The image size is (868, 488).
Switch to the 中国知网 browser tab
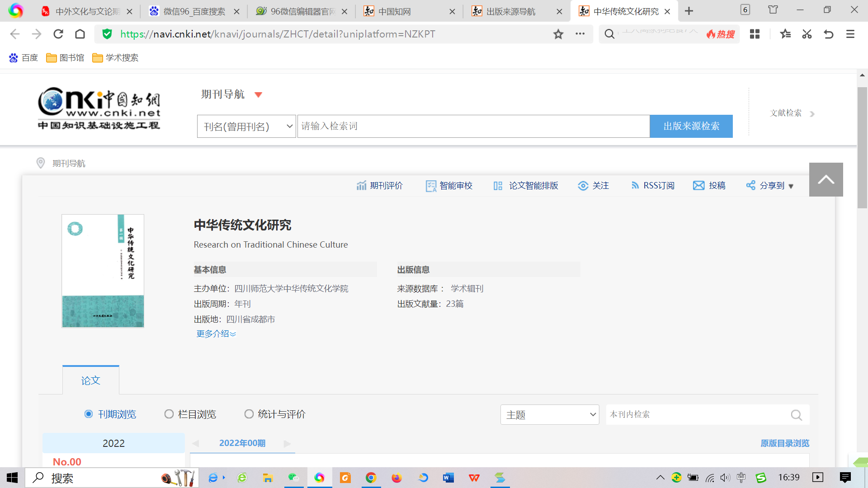point(409,11)
